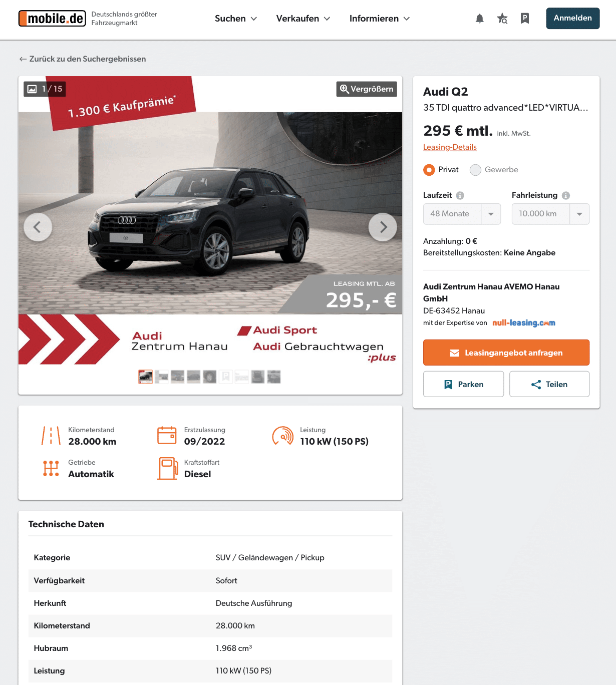Open the 48 Monate Laufzeit dropdown

click(462, 214)
